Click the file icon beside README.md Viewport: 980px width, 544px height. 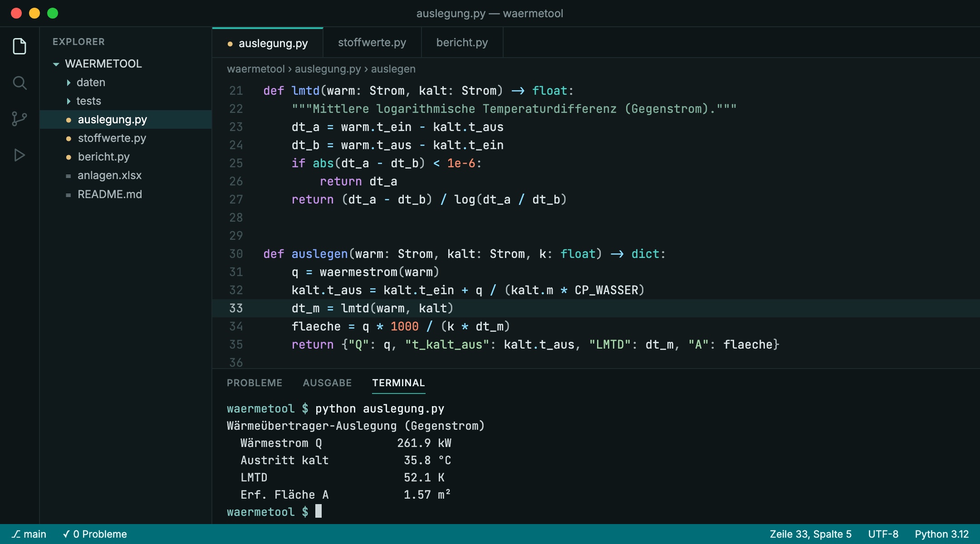click(x=68, y=195)
